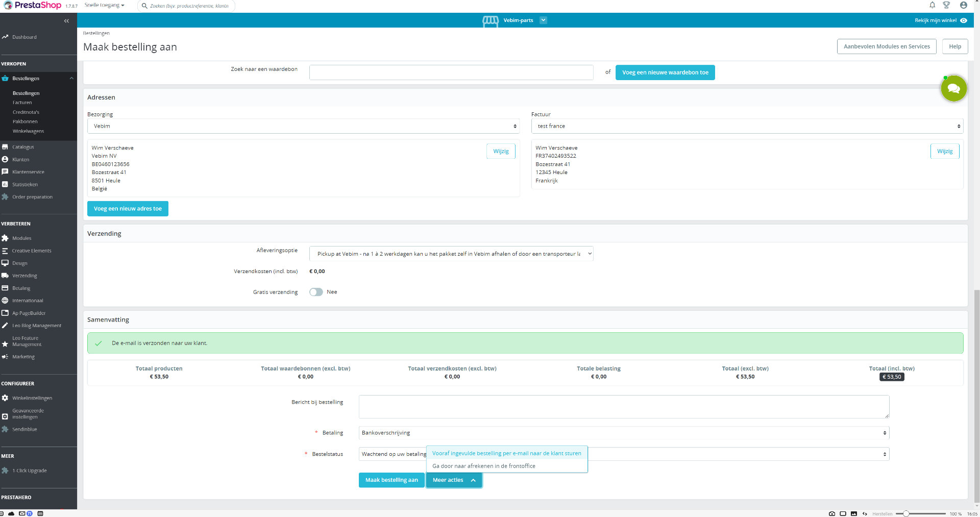Click the code brackets icon in status bar
The image size is (980, 517).
click(865, 513)
